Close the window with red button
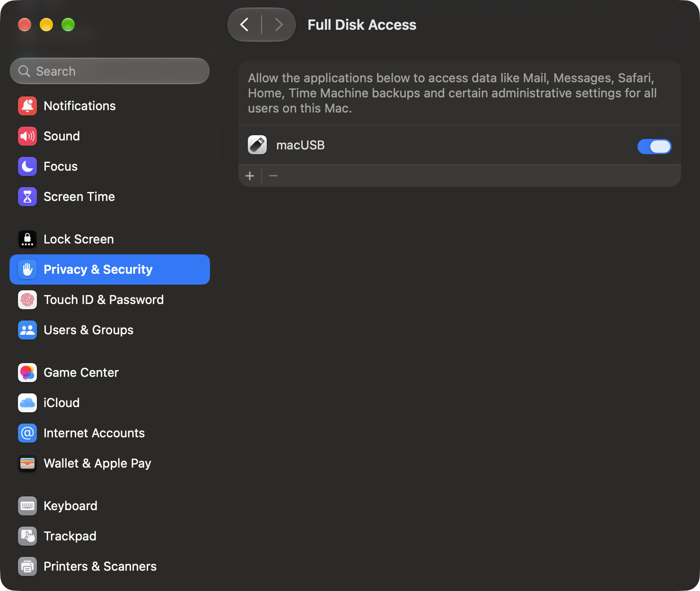 point(25,25)
